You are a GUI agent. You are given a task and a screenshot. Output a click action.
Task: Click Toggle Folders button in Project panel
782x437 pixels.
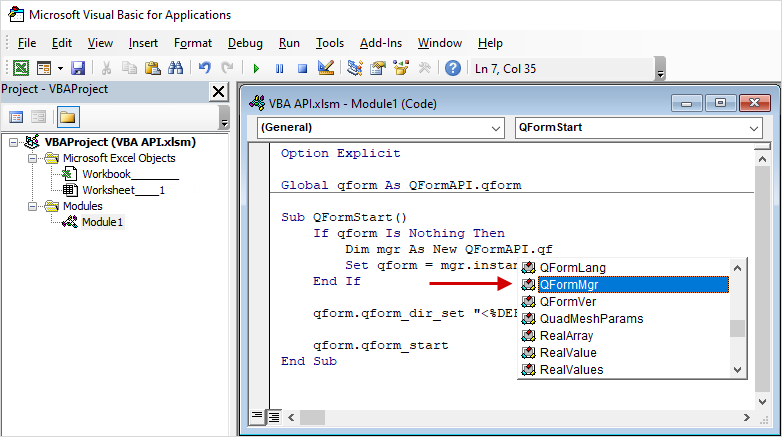(67, 117)
